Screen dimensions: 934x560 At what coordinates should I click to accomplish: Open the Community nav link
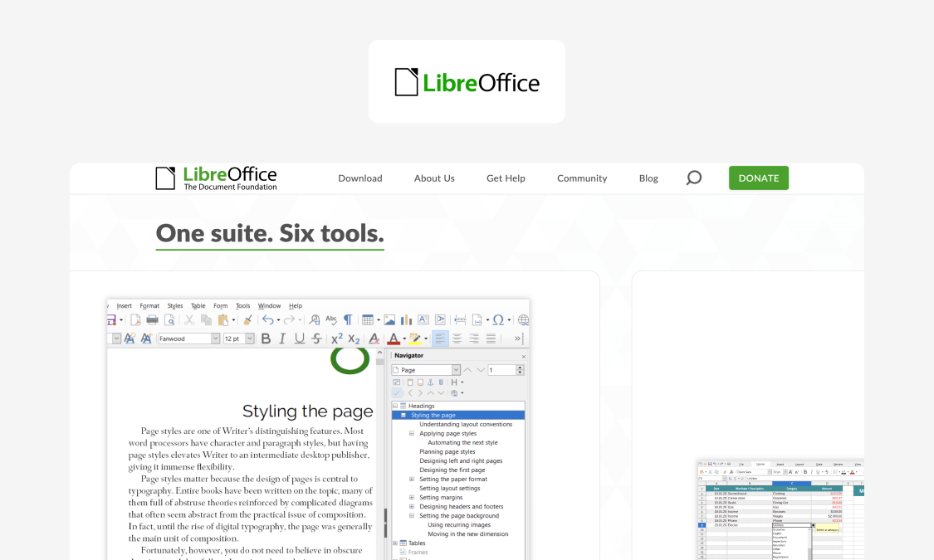pos(582,178)
